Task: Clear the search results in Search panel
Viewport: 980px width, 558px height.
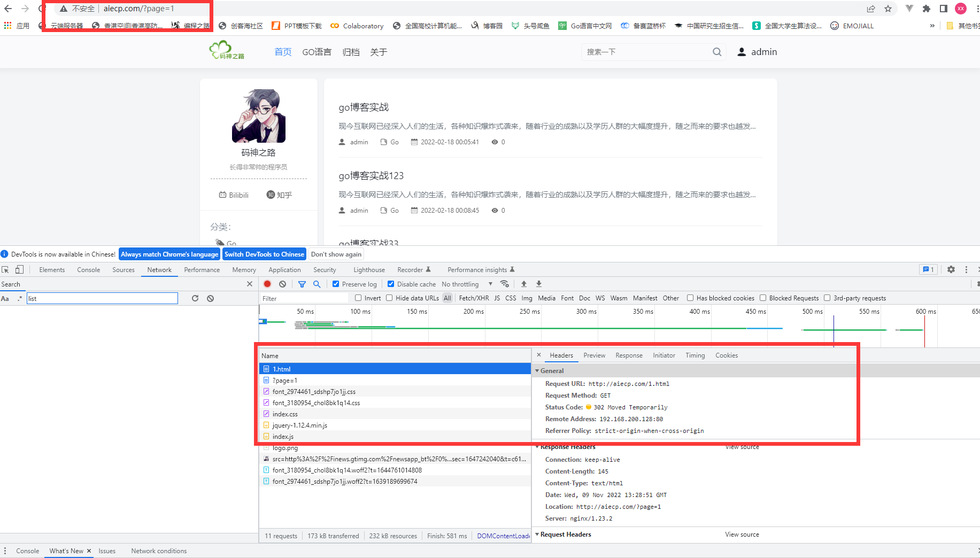Action: (x=211, y=298)
